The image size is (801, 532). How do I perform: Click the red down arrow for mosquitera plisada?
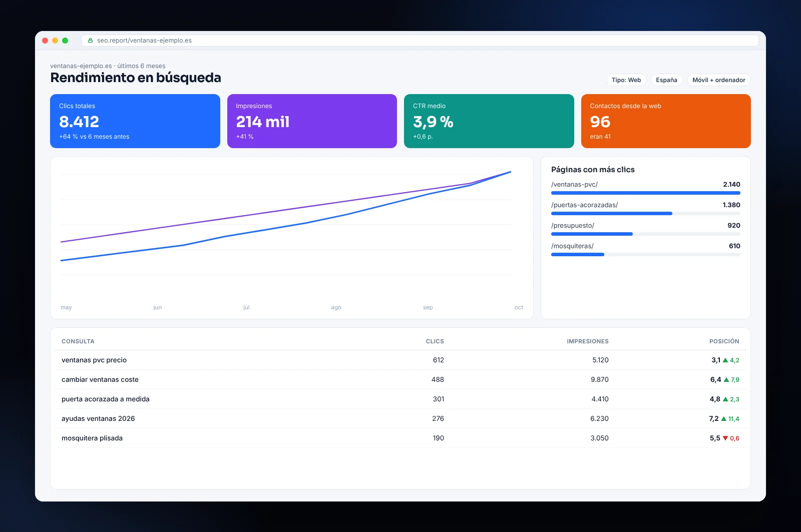tap(725, 438)
